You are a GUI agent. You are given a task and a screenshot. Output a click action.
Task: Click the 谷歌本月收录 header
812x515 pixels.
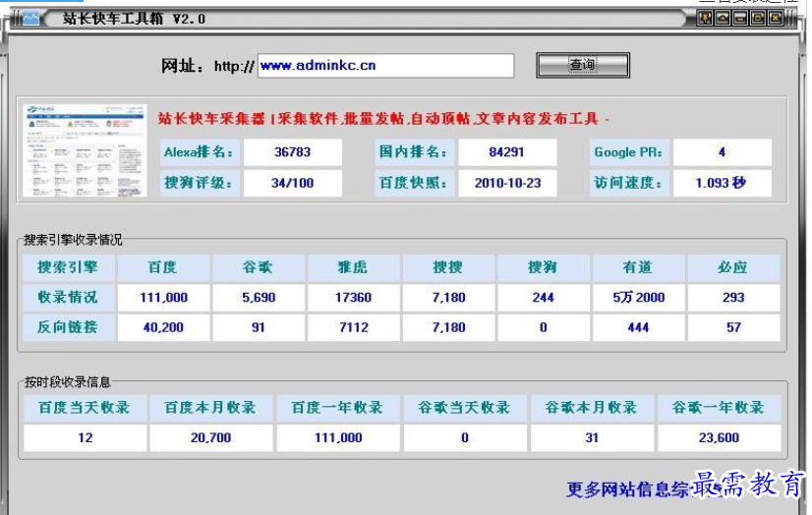(x=592, y=408)
